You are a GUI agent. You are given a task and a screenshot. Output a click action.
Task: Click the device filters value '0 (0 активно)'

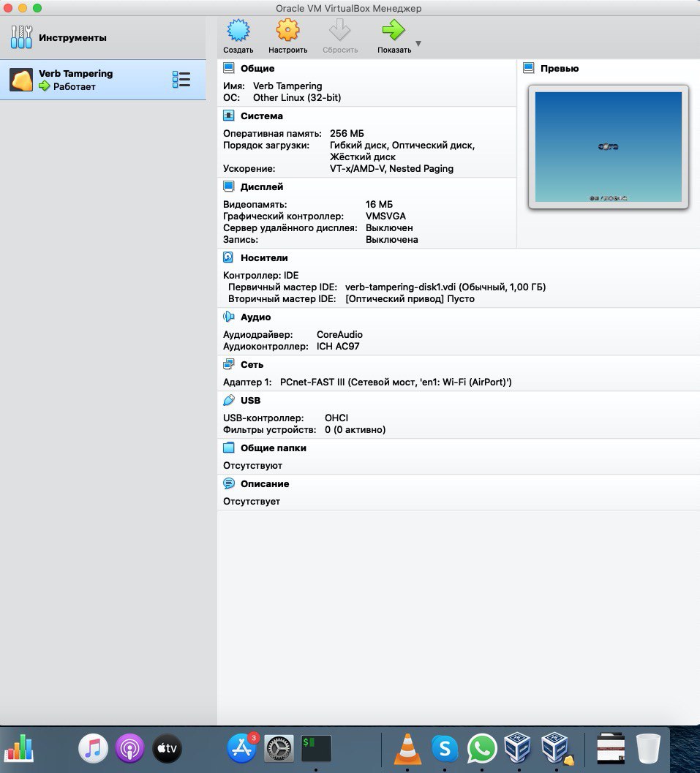(355, 429)
